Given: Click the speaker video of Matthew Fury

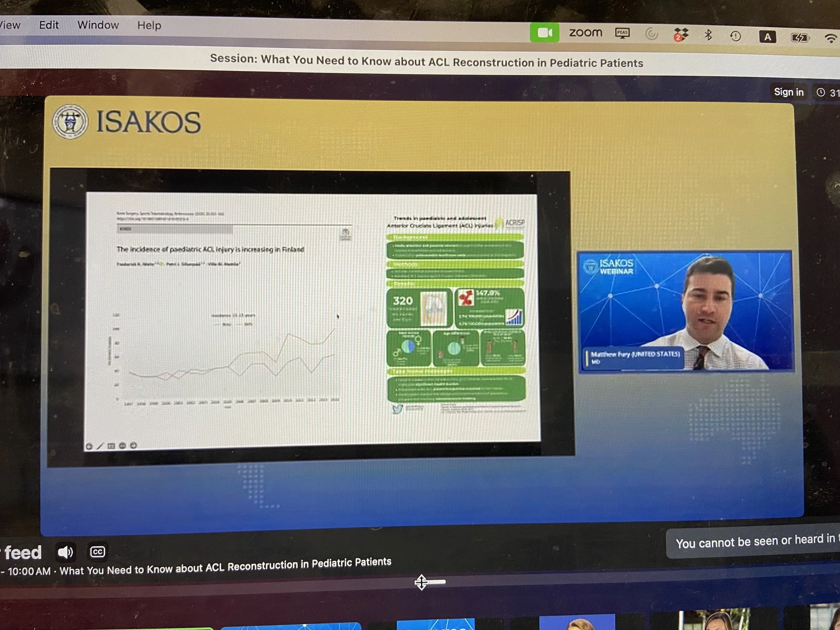Looking at the screenshot, I should (685, 311).
